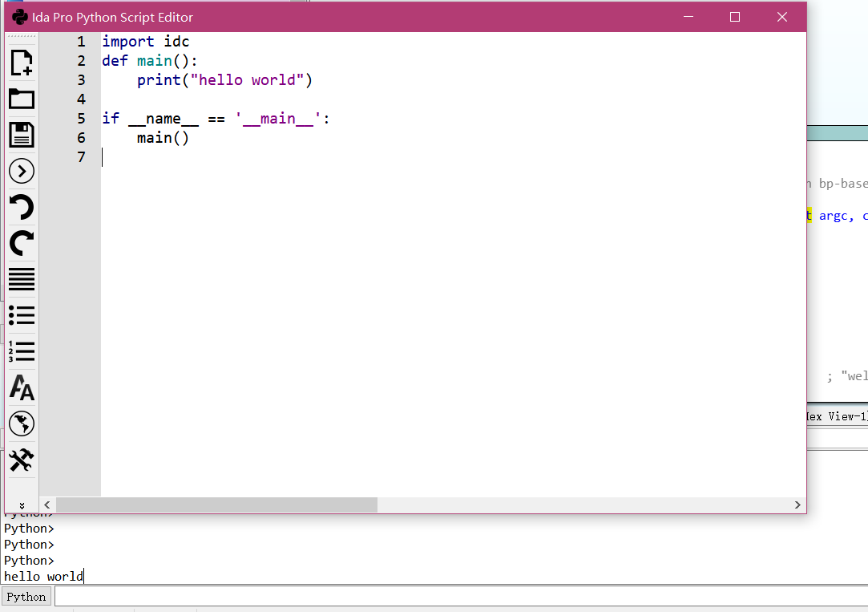Viewport: 868px width, 612px height.
Task: Click the globe icon in the toolbar
Action: pyautogui.click(x=22, y=424)
